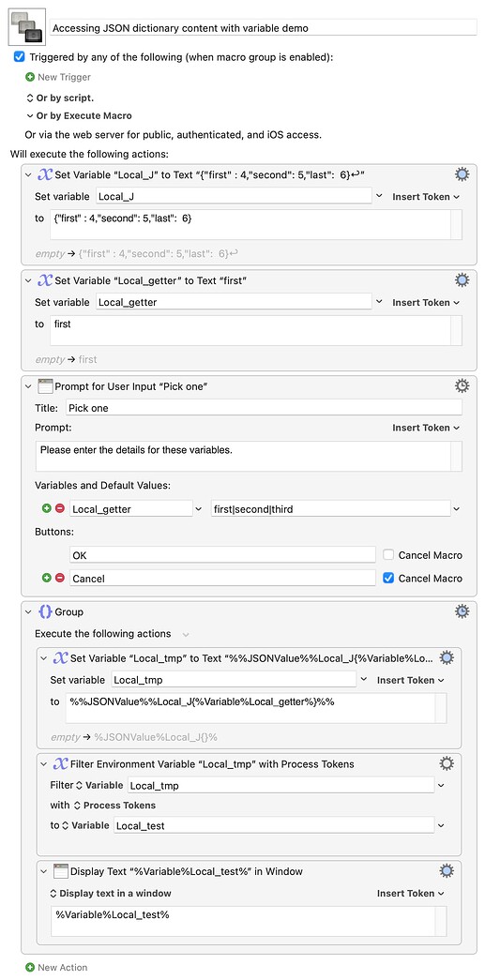
Task: Open gear menu of Set Variable Local_J action
Action: [x=462, y=174]
